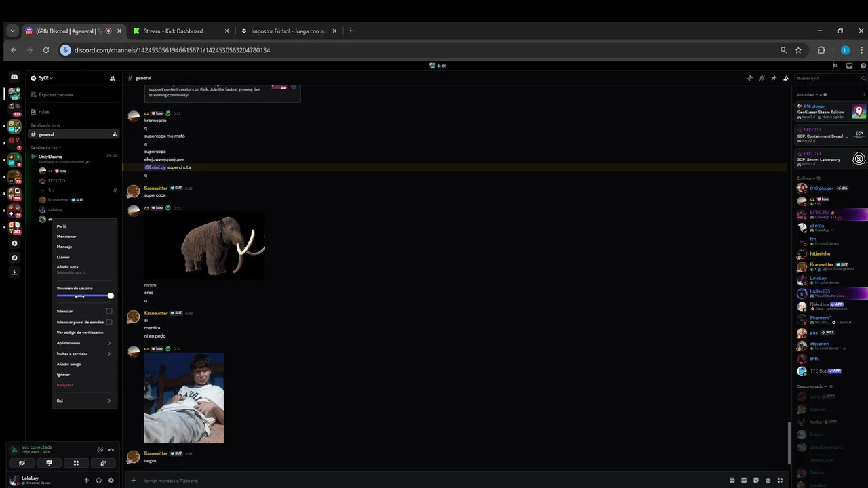Viewport: 868px width, 488px height.
Task: Open Chrome tab search dropdown arrow
Action: (x=12, y=30)
